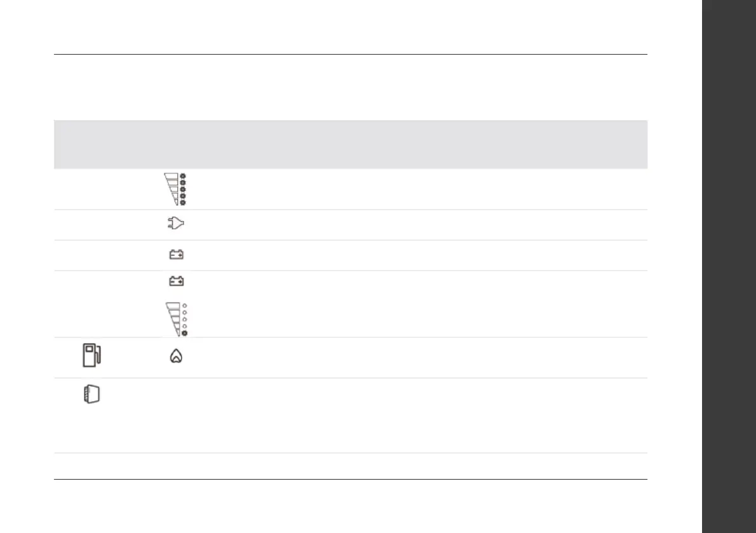The width and height of the screenshot is (756, 533).
Task: Click the thin black rule above the table
Action: pyautogui.click(x=350, y=55)
